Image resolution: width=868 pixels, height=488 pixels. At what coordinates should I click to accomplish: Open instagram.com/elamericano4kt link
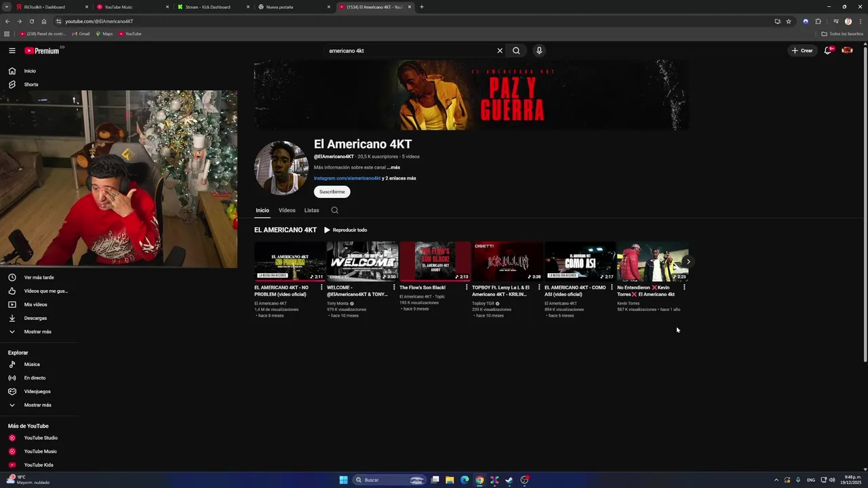coord(347,178)
